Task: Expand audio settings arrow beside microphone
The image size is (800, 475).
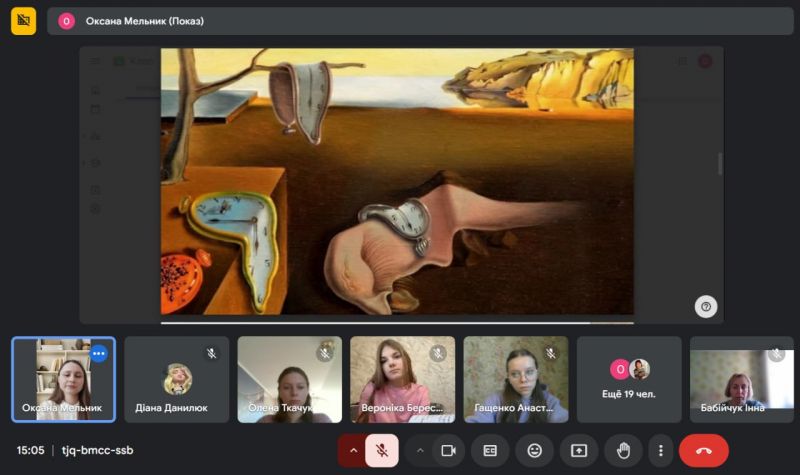Action: click(x=353, y=451)
